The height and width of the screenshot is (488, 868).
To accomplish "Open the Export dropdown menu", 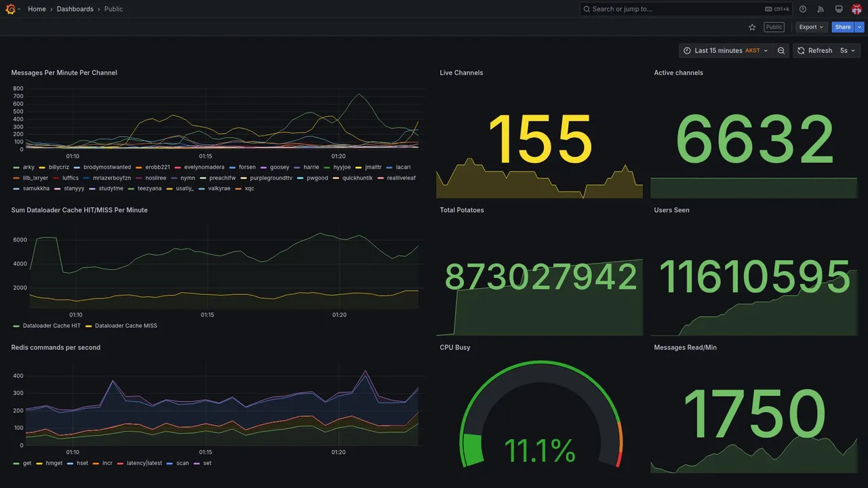I will [x=811, y=27].
